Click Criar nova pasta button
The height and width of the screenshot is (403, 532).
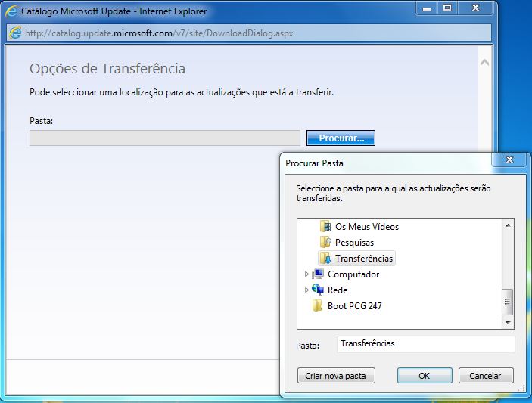[336, 376]
